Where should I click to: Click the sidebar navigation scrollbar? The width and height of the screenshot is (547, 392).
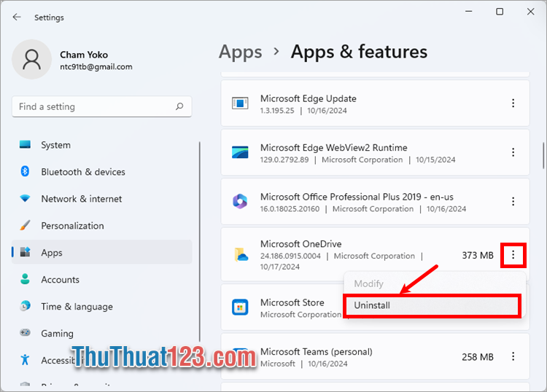coord(200,241)
